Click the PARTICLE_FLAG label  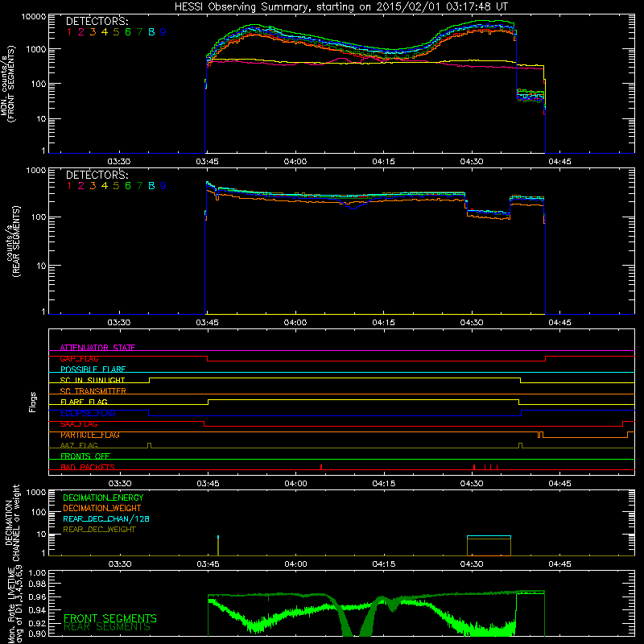90,435
